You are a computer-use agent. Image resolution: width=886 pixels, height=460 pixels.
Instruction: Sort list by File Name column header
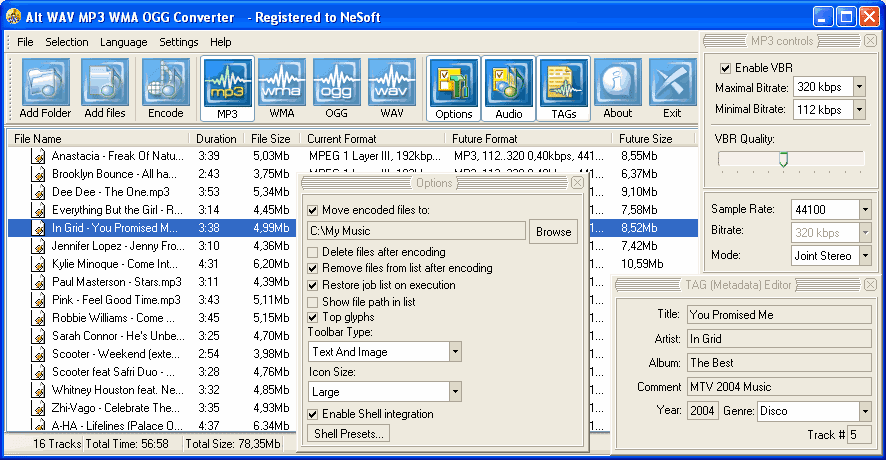(x=98, y=138)
